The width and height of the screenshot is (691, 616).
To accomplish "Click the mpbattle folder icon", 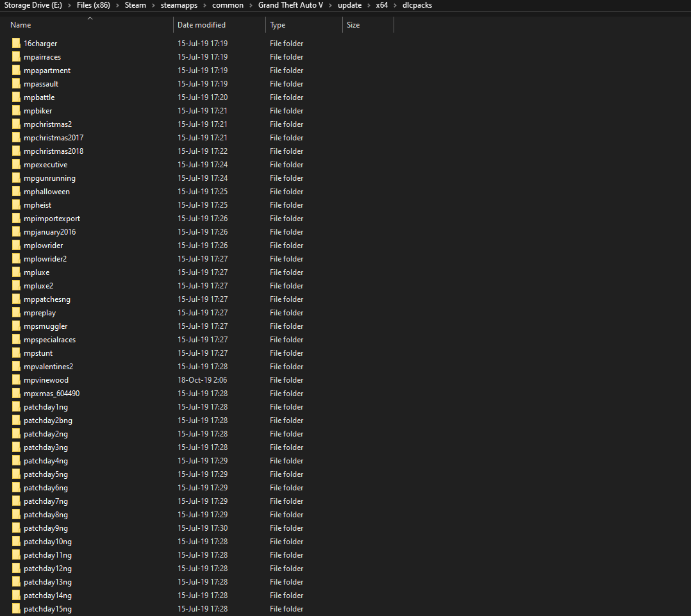I will [16, 97].
